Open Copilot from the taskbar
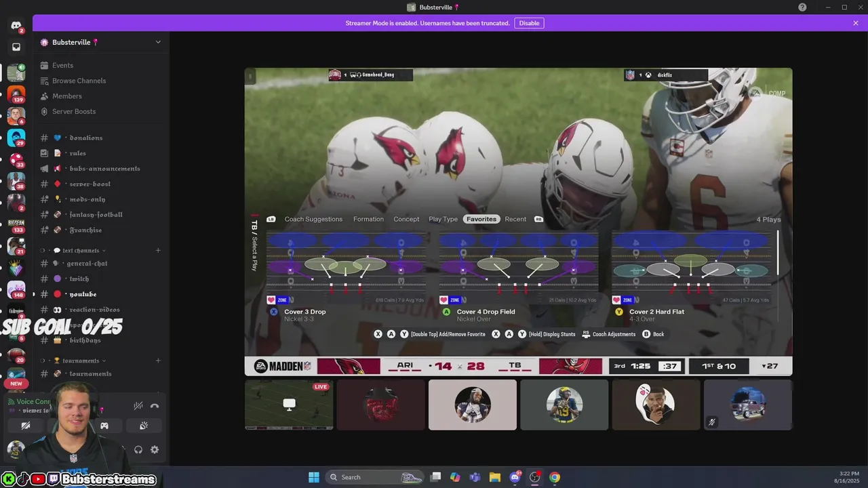 coord(455,477)
